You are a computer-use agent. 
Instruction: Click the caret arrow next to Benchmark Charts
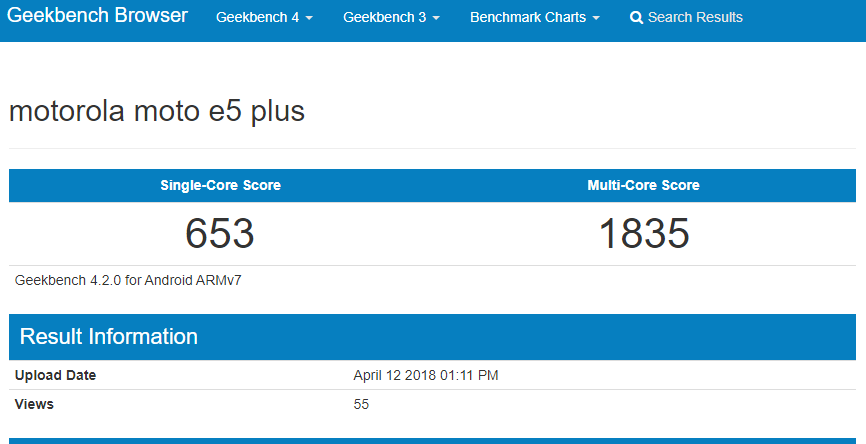pyautogui.click(x=596, y=19)
